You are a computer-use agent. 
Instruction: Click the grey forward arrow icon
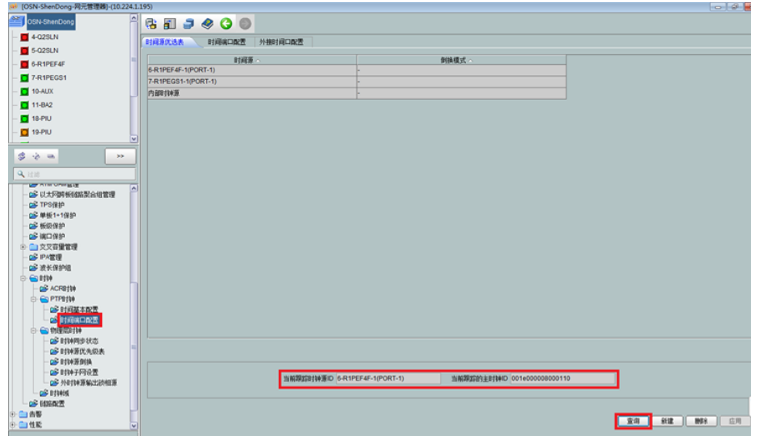[245, 24]
